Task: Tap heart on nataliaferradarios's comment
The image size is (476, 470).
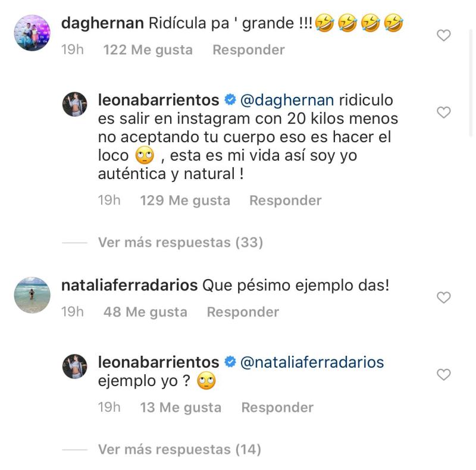Action: pos(444,297)
